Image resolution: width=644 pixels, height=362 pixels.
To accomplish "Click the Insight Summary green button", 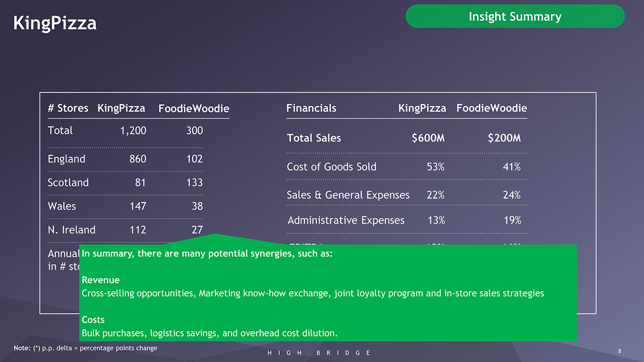I will (x=515, y=17).
